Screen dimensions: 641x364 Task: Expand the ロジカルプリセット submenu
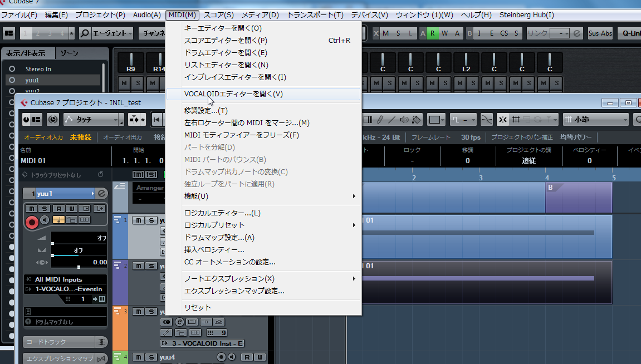click(263, 225)
